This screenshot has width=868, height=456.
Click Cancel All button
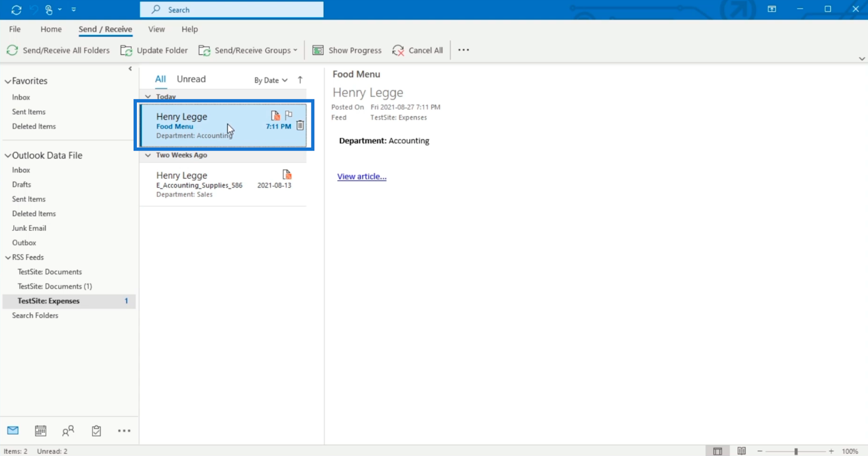pos(418,50)
